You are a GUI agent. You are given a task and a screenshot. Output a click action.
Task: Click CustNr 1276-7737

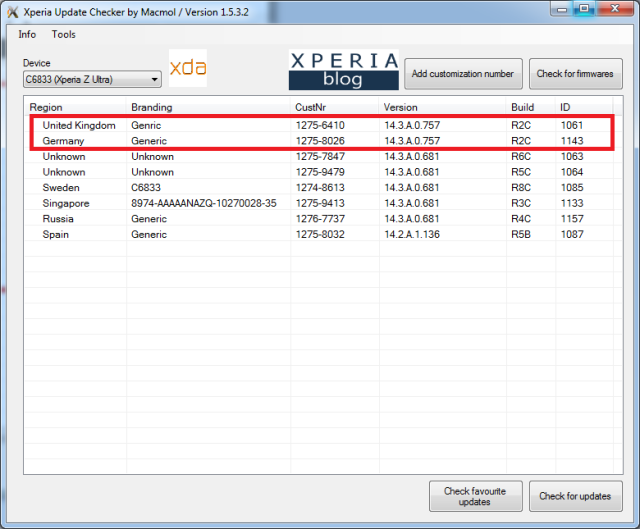[320, 219]
